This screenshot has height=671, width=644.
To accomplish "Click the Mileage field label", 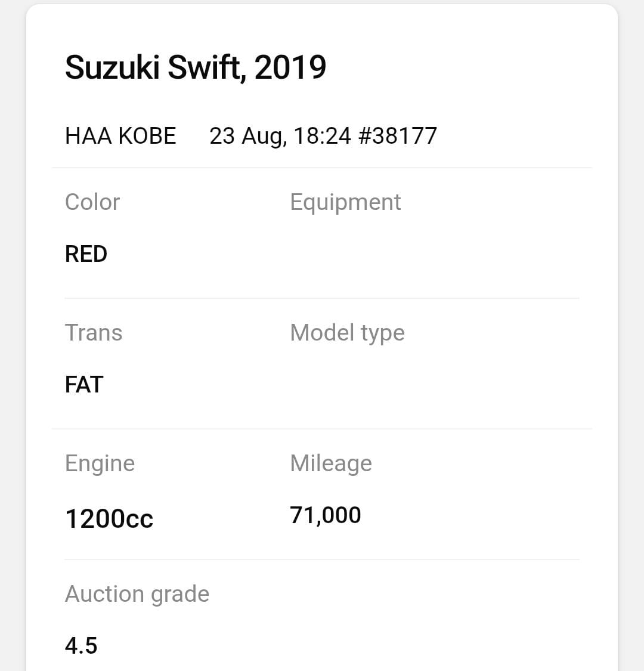I will pyautogui.click(x=331, y=463).
